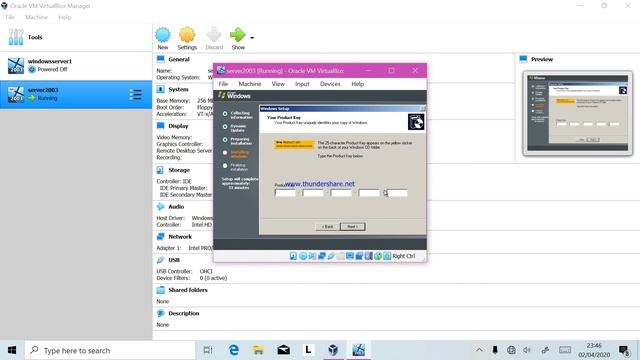This screenshot has width=640, height=360.
Task: Open Devices menu in server2003 VM window
Action: [330, 84]
